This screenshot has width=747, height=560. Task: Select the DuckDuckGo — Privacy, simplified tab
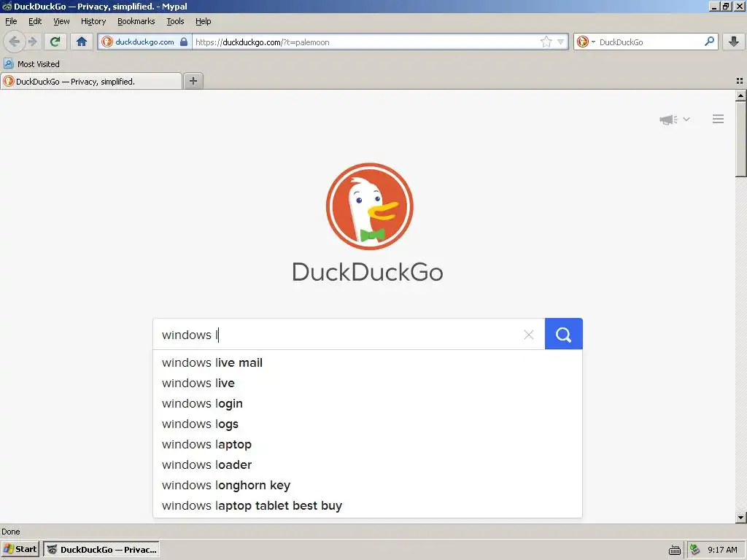91,82
